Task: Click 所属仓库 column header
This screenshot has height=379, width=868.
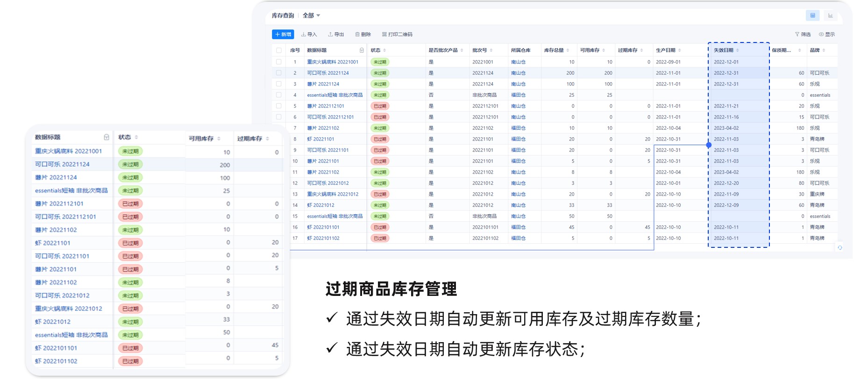Action: coord(520,50)
